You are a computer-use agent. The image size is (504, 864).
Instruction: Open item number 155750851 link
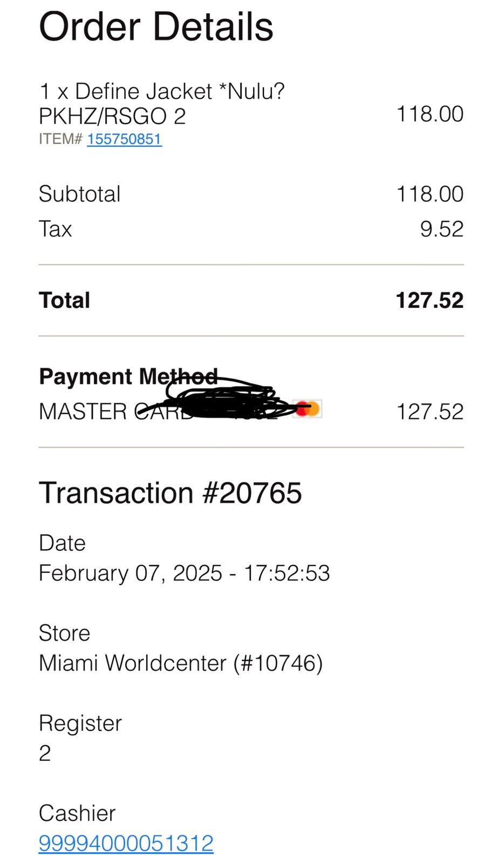coord(124,139)
